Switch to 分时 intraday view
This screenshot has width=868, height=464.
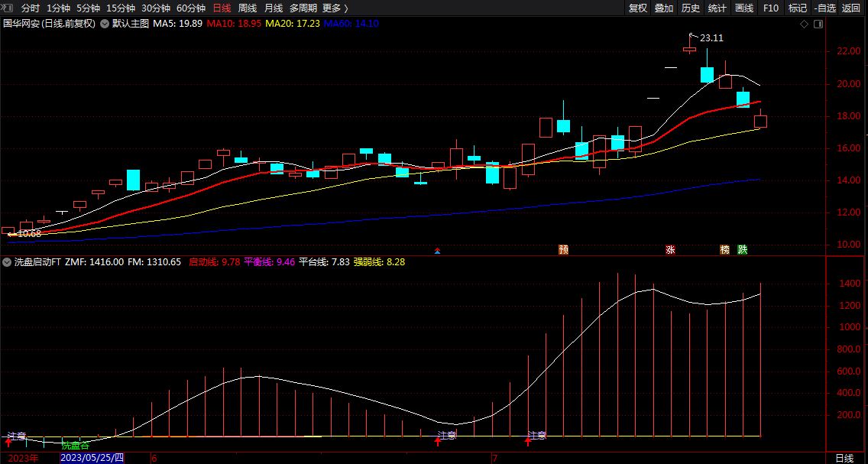point(30,8)
